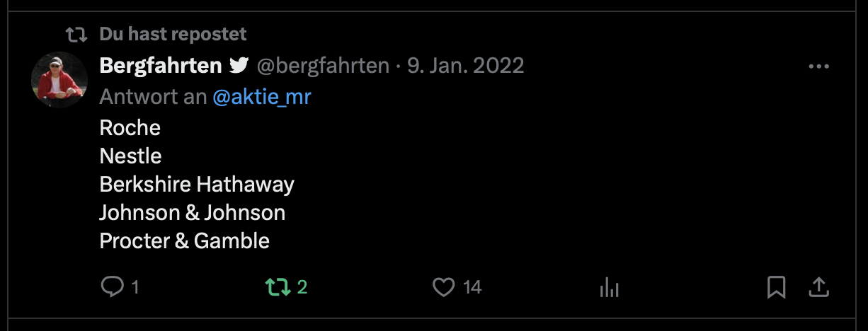Screen dimensions: 868x331
Task: Click the @bergfahrten handle
Action: coord(323,66)
